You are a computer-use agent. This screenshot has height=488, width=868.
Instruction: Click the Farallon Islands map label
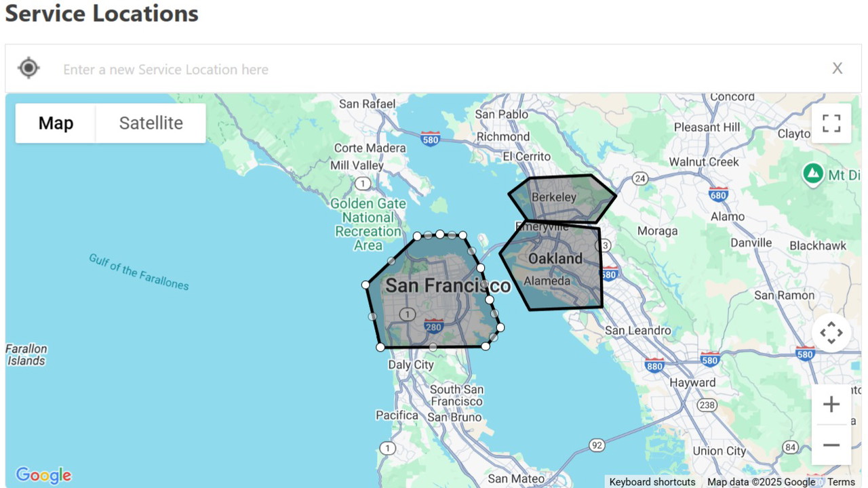[x=26, y=354]
